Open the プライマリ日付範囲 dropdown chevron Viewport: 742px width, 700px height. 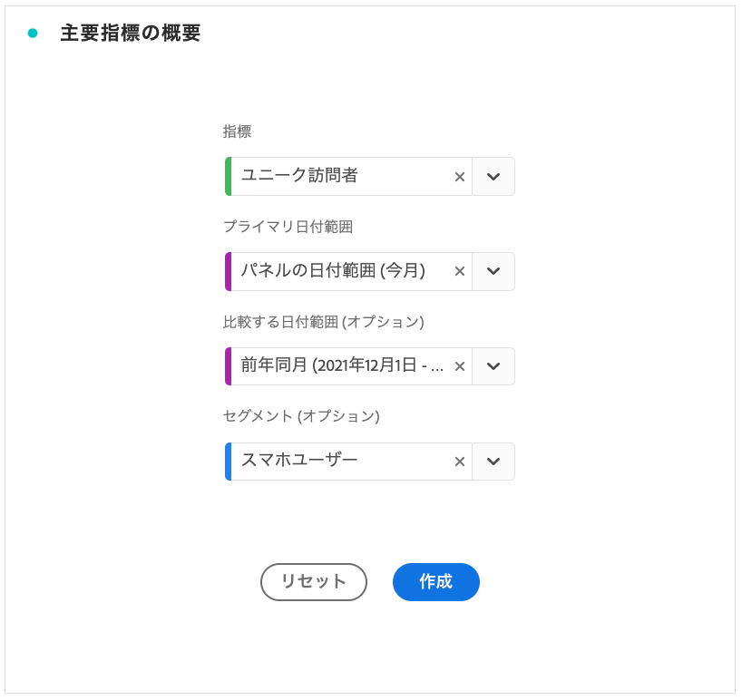click(493, 271)
